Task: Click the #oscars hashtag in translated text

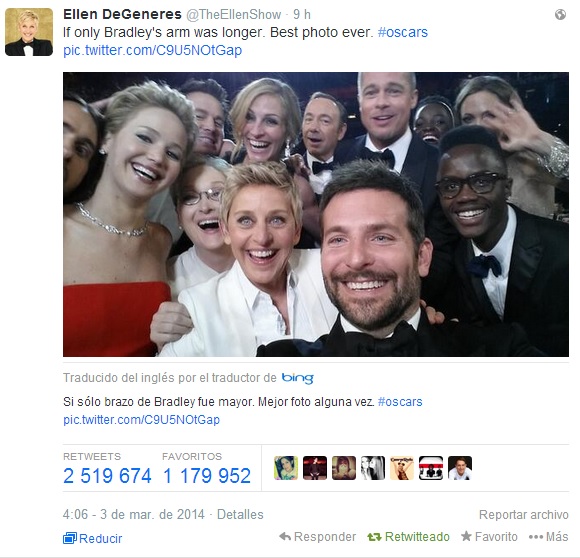Action: point(400,402)
